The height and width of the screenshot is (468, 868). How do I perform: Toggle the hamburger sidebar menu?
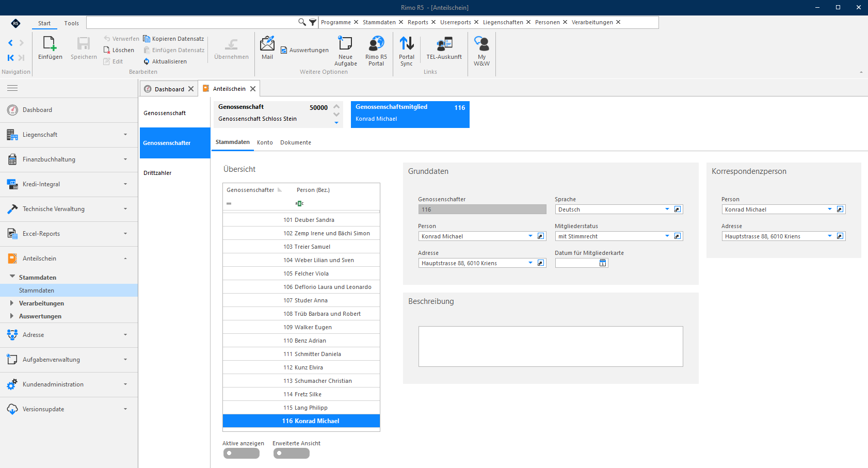tap(12, 88)
